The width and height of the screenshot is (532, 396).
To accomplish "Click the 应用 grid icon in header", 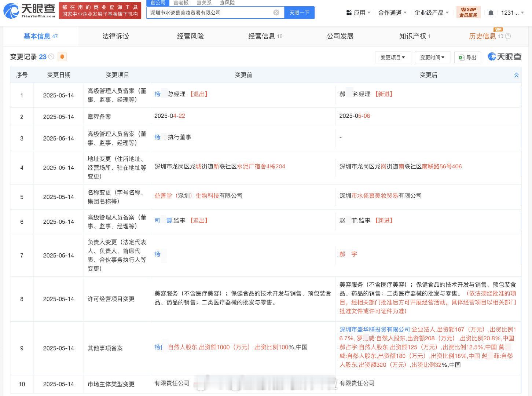I will coord(349,13).
